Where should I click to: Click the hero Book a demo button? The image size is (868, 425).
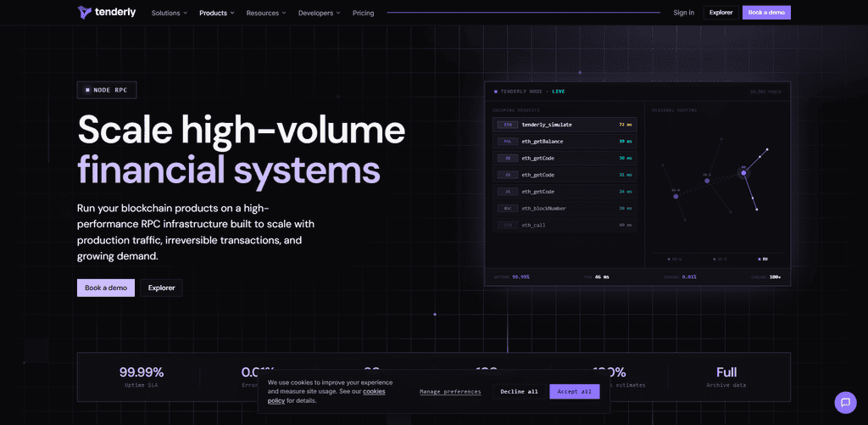[x=106, y=288]
